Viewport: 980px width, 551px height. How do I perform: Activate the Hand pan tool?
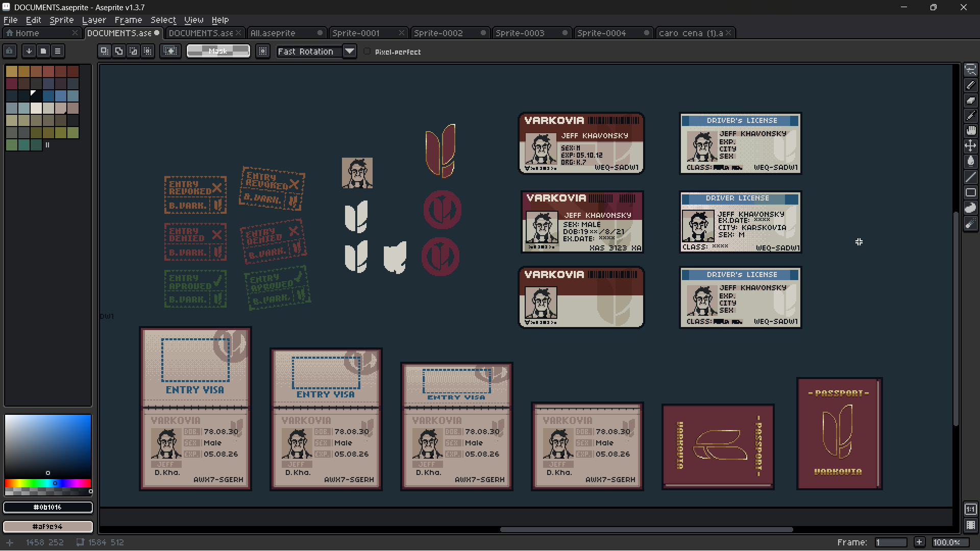click(970, 131)
